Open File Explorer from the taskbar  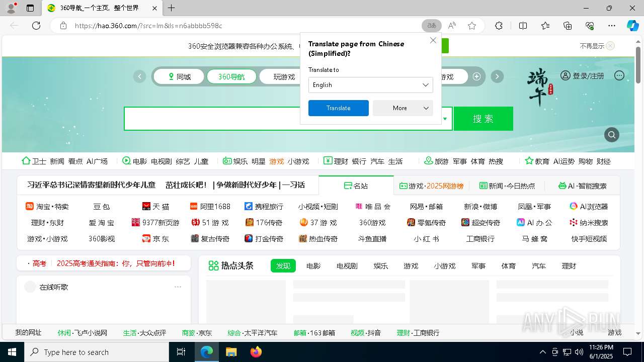tap(231, 352)
